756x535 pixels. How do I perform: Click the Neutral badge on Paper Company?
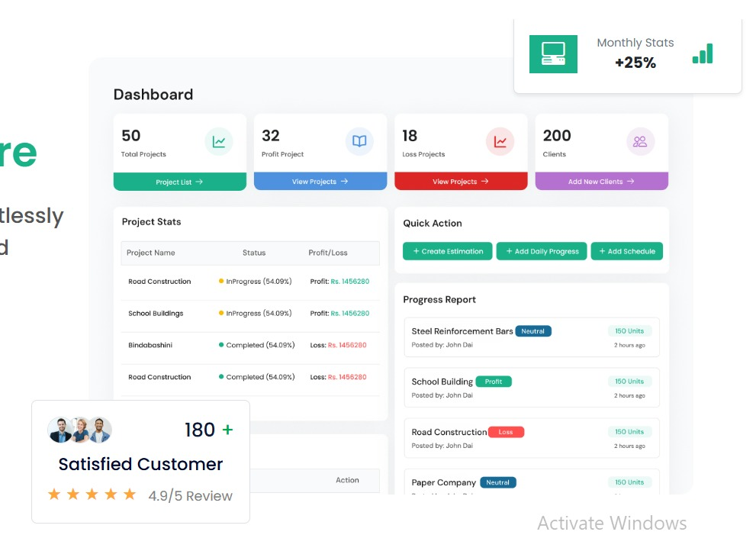click(x=498, y=482)
